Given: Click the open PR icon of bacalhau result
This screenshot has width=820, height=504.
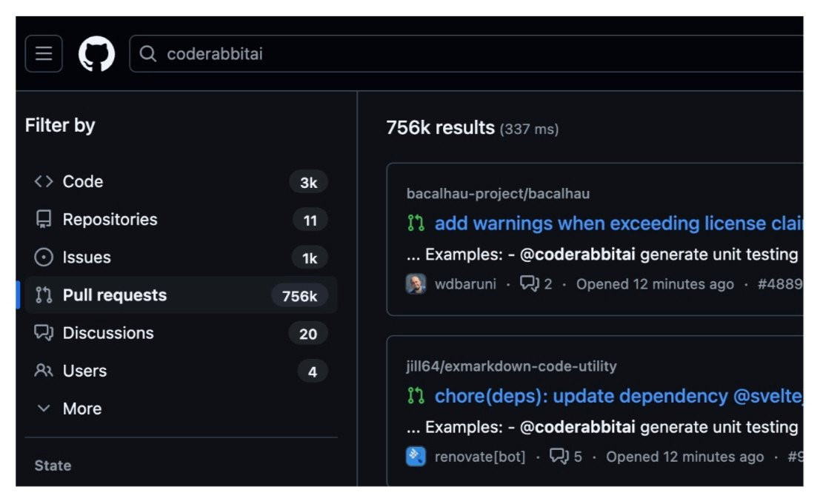Looking at the screenshot, I should click(x=416, y=223).
